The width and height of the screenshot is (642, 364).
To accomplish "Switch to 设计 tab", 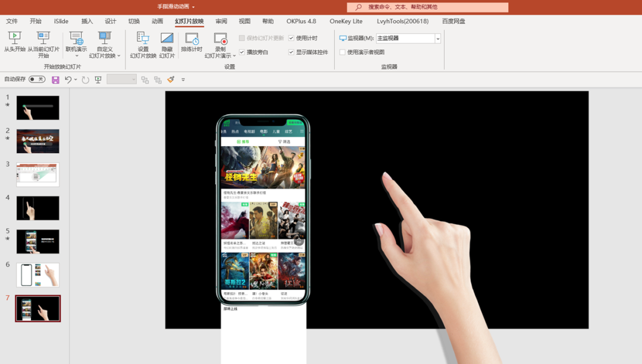I will pos(110,21).
